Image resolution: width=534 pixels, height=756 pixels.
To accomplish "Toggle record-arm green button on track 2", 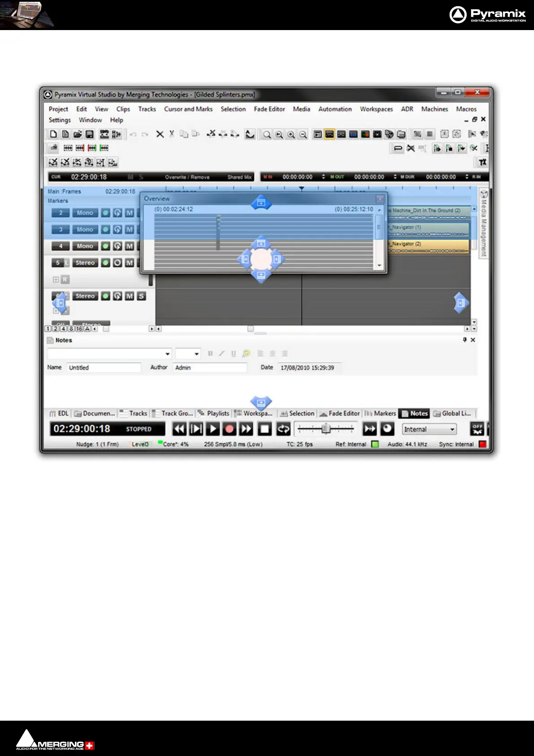I will pyautogui.click(x=105, y=213).
